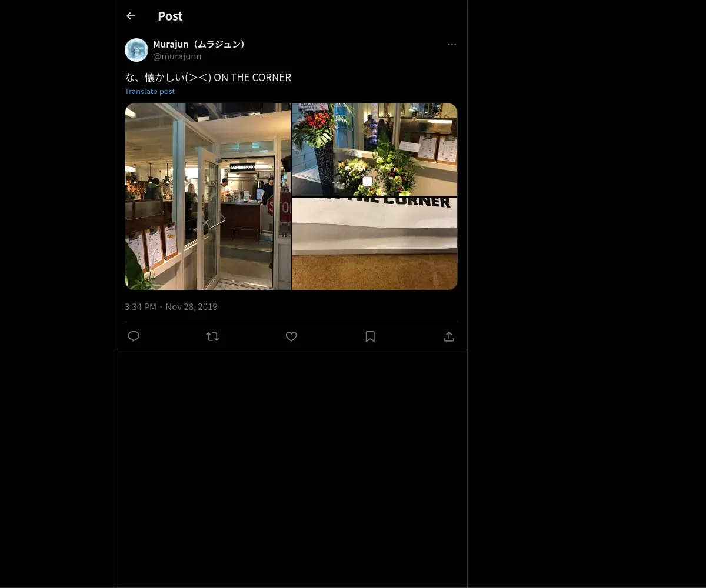
Task: Click the 3:34 PM timestamp
Action: (141, 306)
